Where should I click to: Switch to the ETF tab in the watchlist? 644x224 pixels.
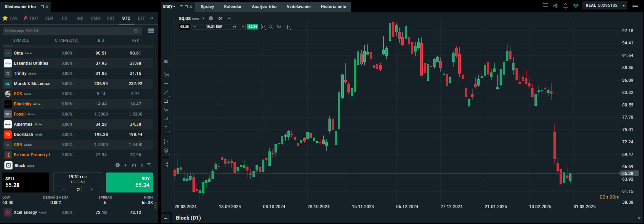pos(141,18)
